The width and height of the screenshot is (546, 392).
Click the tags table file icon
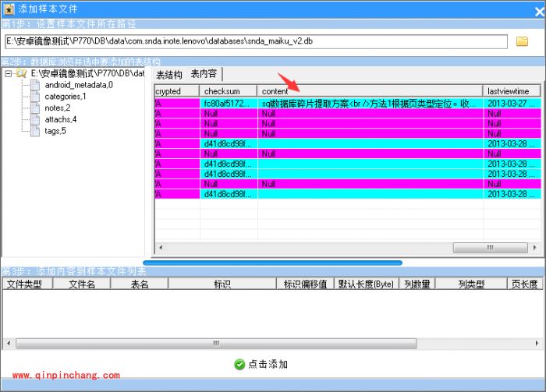coord(36,131)
